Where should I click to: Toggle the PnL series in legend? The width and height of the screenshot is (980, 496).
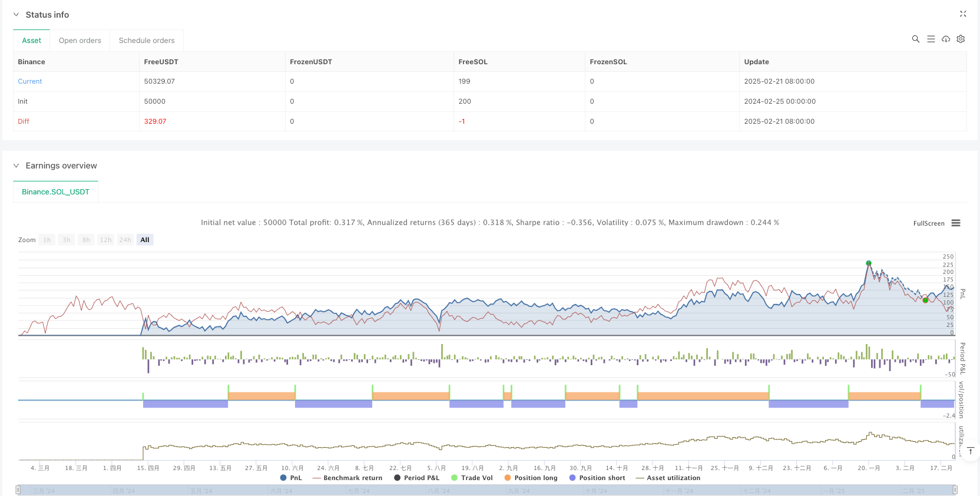292,478
